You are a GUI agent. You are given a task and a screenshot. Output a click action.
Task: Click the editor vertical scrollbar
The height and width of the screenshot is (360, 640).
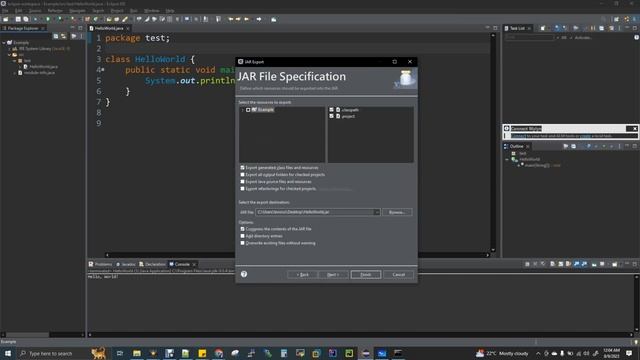click(493, 143)
